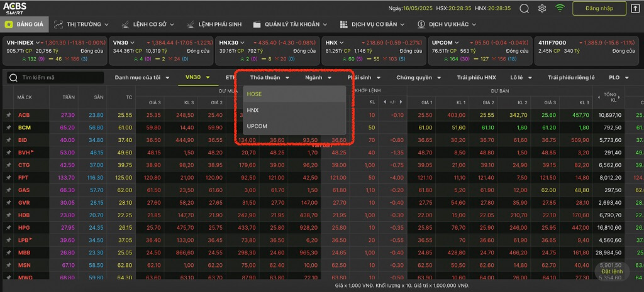Pin the BID stock row
This screenshot has height=292, width=644.
coord(8,140)
